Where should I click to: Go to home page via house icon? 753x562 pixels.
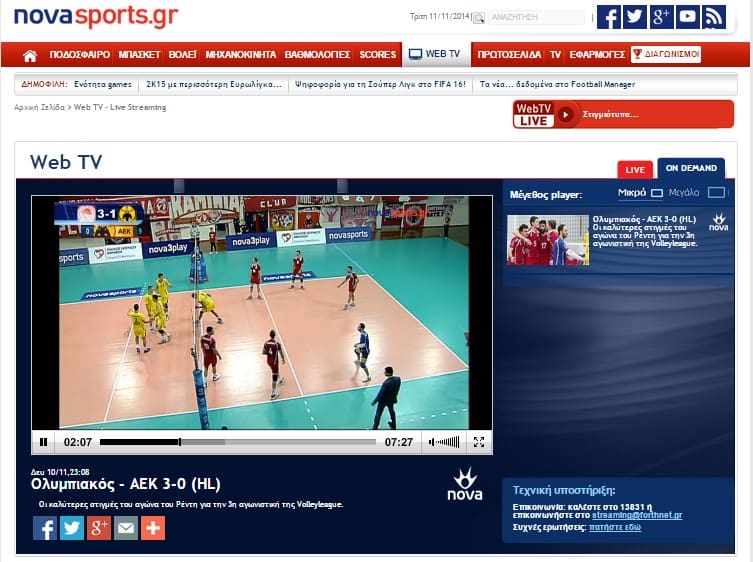pos(30,55)
